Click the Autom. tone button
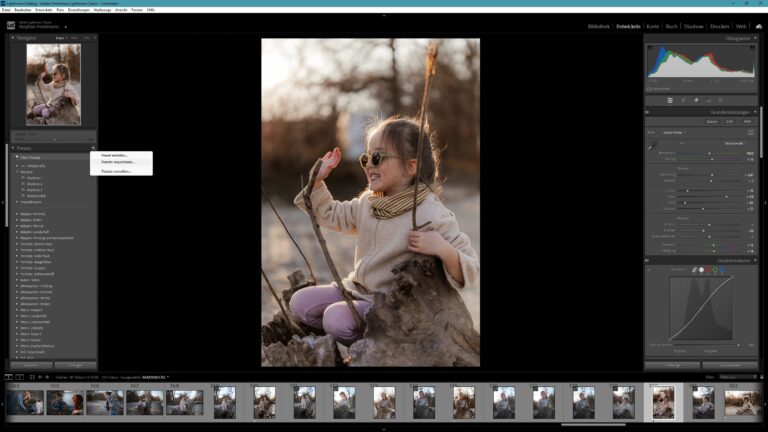This screenshot has height=432, width=768. coord(712,121)
